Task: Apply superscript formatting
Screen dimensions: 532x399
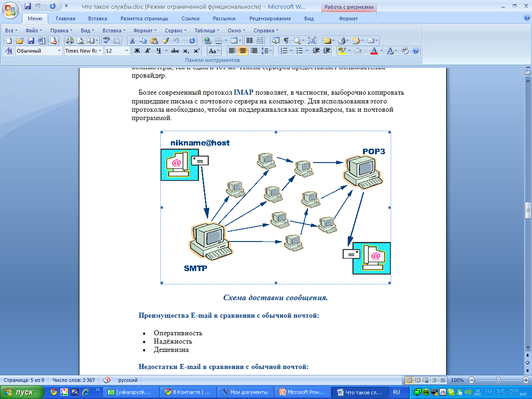Action: click(x=196, y=51)
